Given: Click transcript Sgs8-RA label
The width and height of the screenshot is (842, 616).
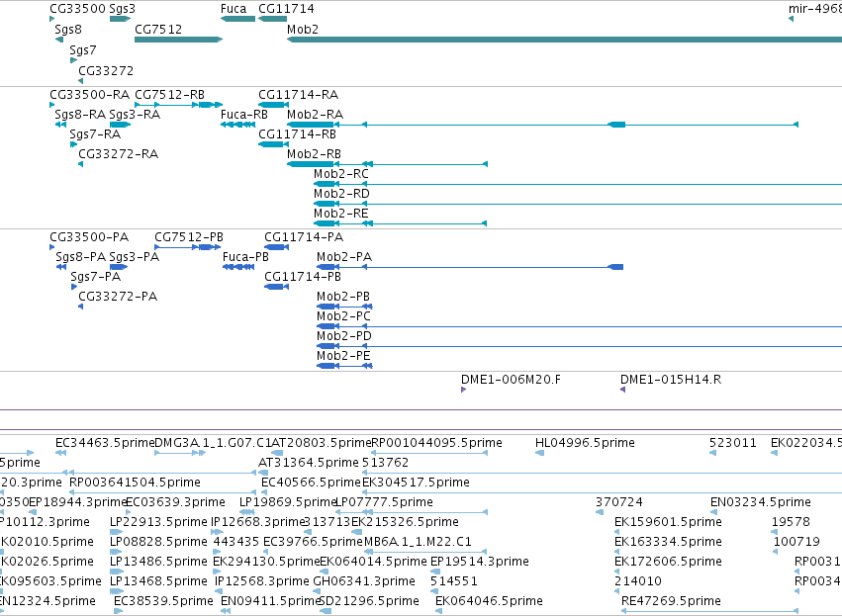Looking at the screenshot, I should pos(80,115).
